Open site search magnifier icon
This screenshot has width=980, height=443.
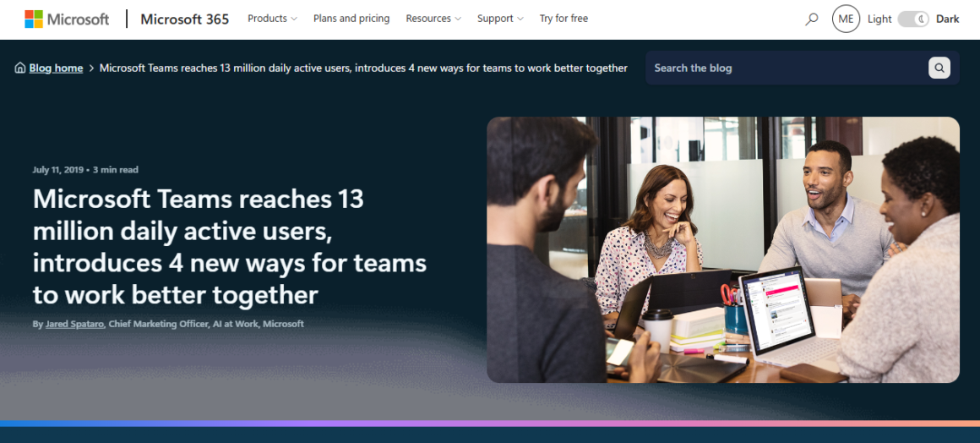[811, 19]
